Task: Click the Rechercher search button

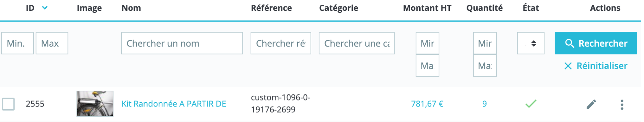Action: click(x=596, y=43)
